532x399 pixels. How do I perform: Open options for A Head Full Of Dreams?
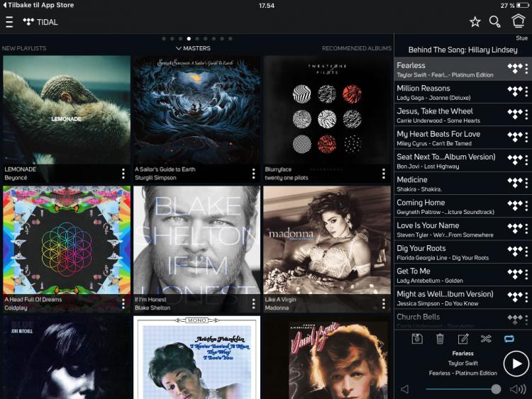point(123,303)
